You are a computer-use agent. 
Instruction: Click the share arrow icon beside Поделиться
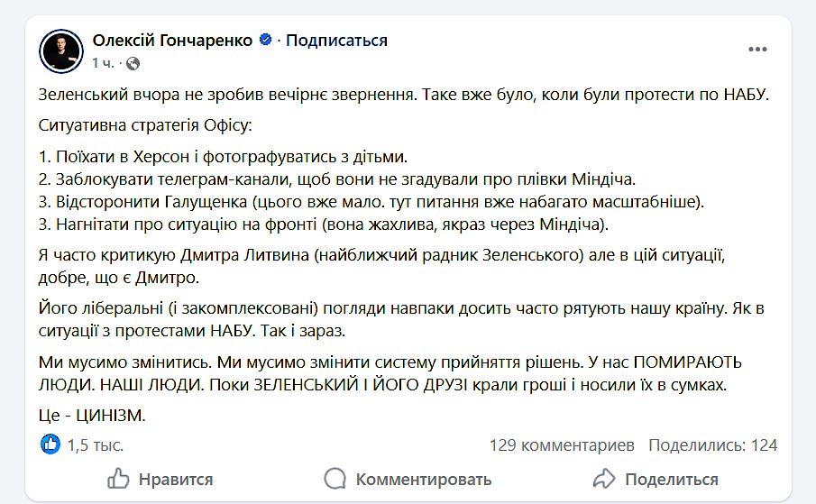click(603, 479)
